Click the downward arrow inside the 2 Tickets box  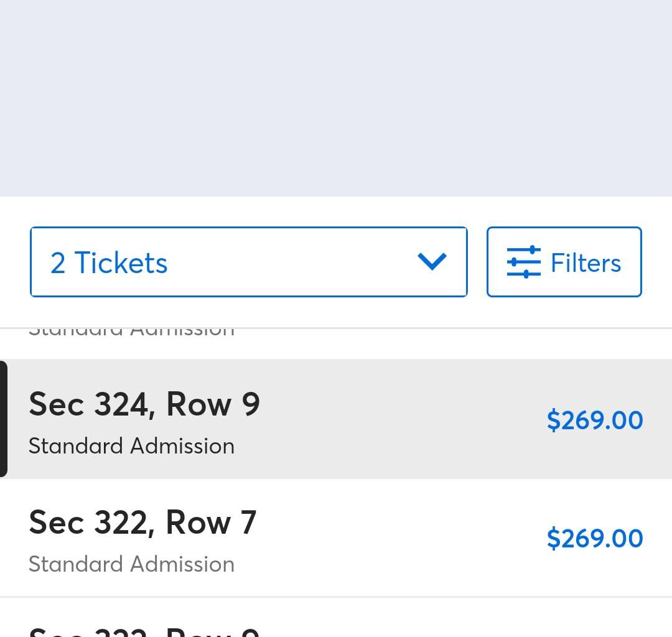tap(433, 262)
